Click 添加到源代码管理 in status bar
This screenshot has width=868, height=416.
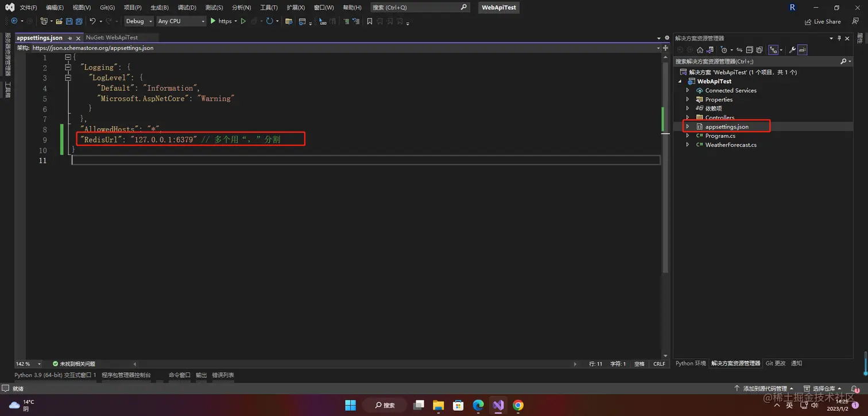pos(764,389)
